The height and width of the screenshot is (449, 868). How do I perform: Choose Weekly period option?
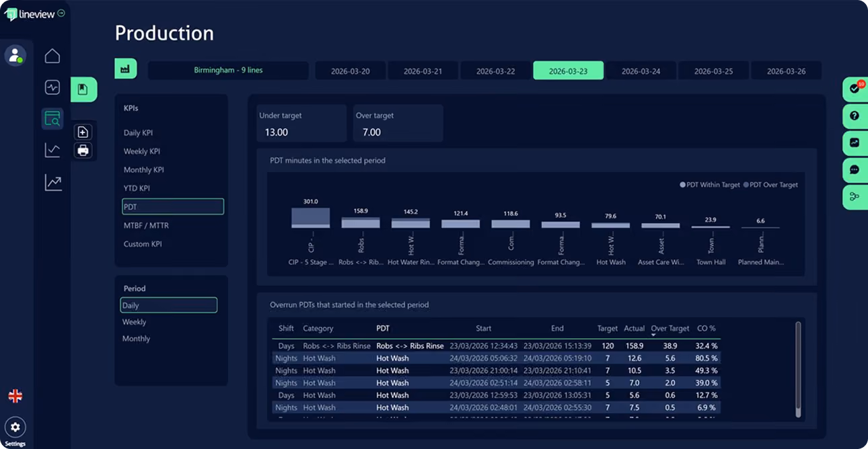click(x=134, y=322)
